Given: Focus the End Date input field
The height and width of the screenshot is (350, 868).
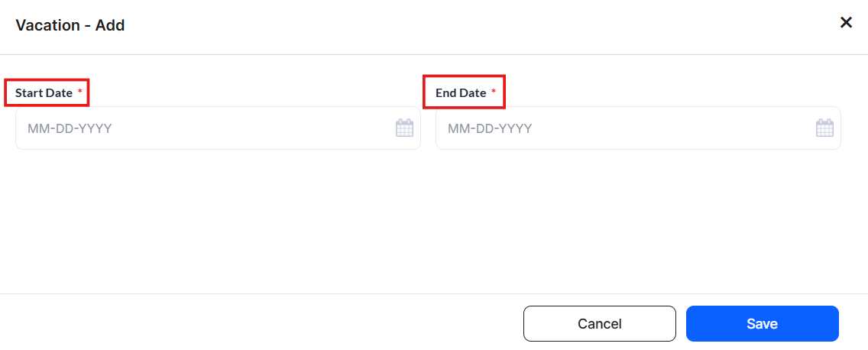Looking at the screenshot, I should 638,128.
